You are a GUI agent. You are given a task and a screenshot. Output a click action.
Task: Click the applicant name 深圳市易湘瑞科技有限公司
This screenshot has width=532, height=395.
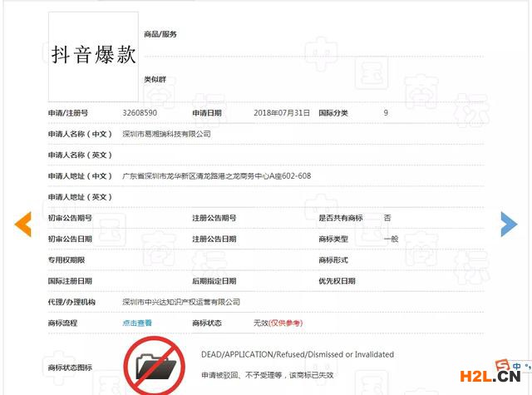click(166, 134)
